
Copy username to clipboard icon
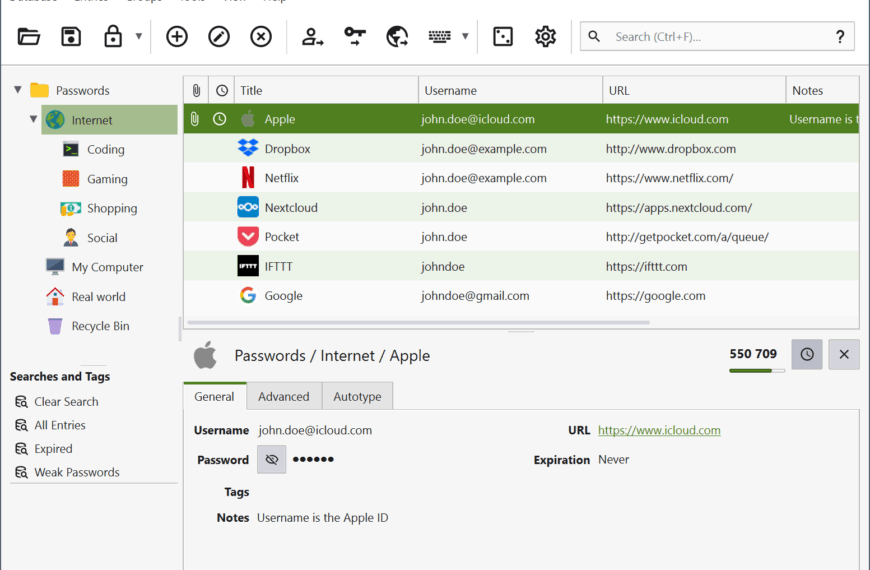tap(312, 37)
